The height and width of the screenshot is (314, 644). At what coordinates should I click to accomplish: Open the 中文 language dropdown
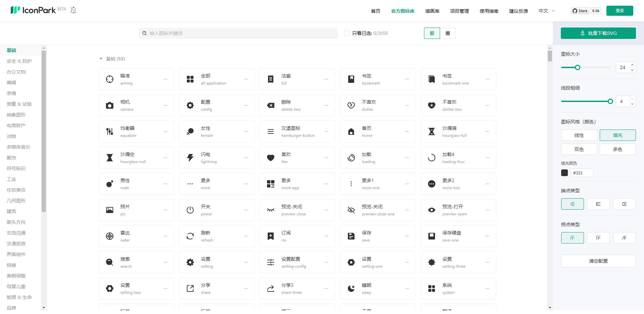click(546, 11)
